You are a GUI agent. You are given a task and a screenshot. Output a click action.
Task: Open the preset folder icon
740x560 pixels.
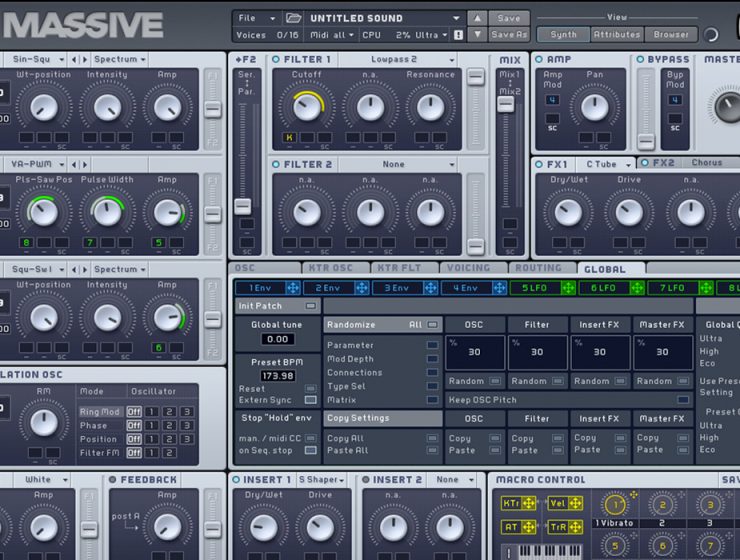point(293,18)
